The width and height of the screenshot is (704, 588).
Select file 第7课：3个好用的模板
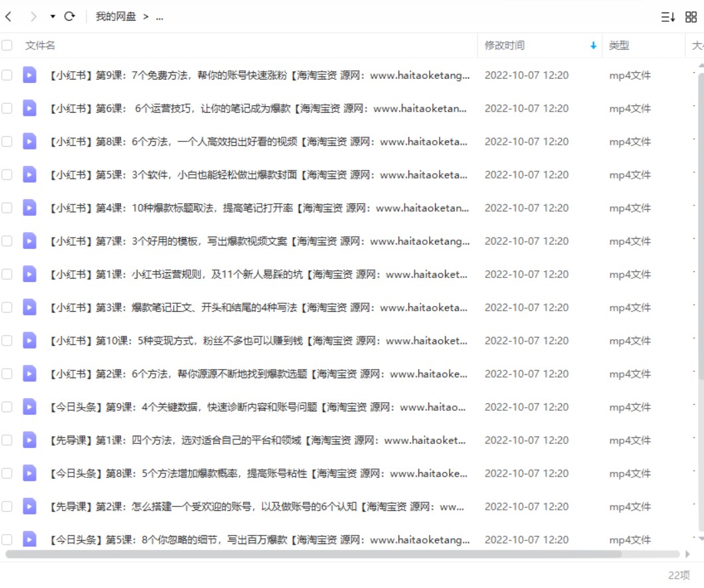coord(260,241)
